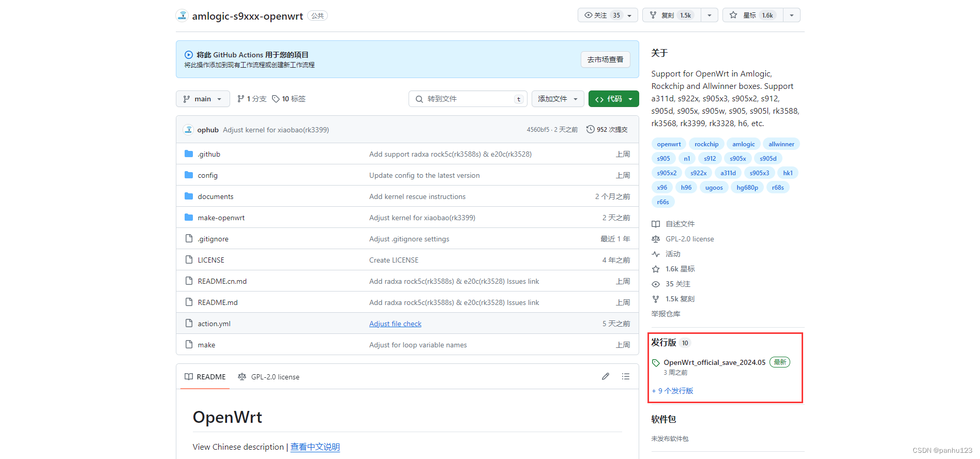Image resolution: width=980 pixels, height=459 pixels.
Task: Click the make-openwrt folder icon
Action: click(x=189, y=218)
